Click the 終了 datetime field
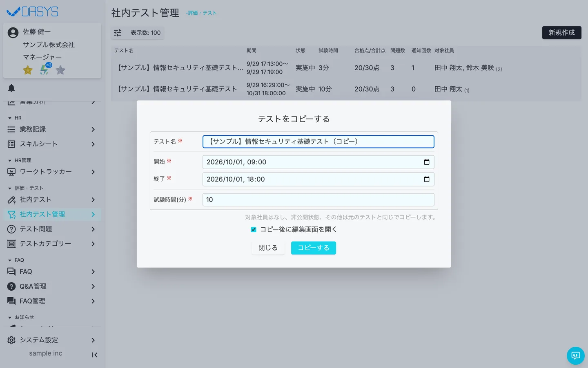The width and height of the screenshot is (588, 368). (318, 179)
